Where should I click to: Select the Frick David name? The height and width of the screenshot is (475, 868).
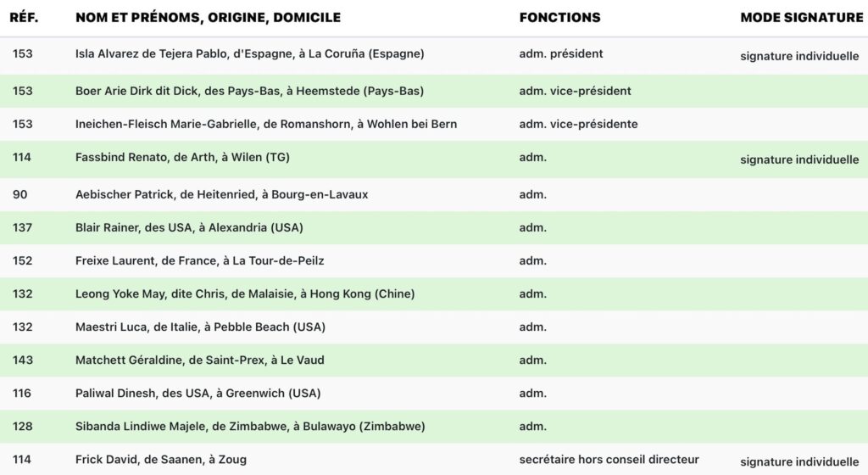click(161, 459)
